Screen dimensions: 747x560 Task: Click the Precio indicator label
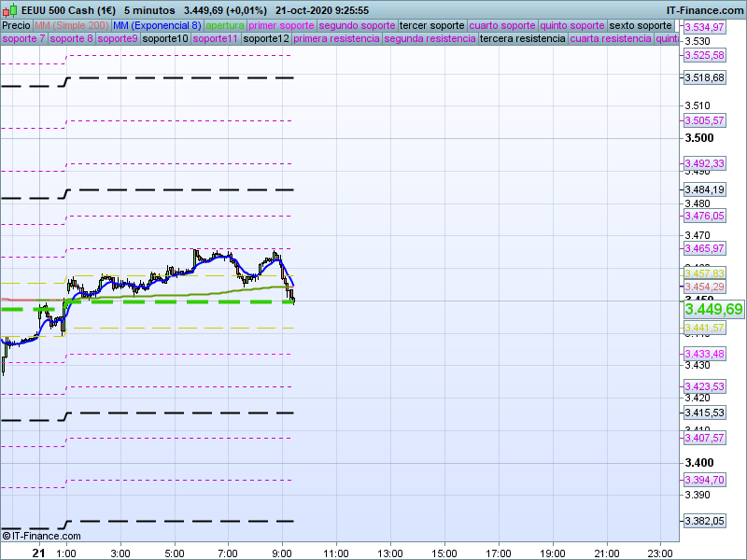pos(16,25)
